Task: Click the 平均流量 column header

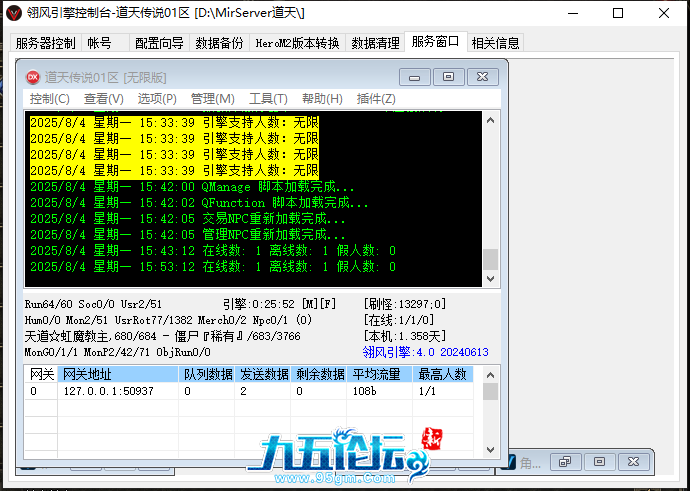Action: click(x=379, y=374)
